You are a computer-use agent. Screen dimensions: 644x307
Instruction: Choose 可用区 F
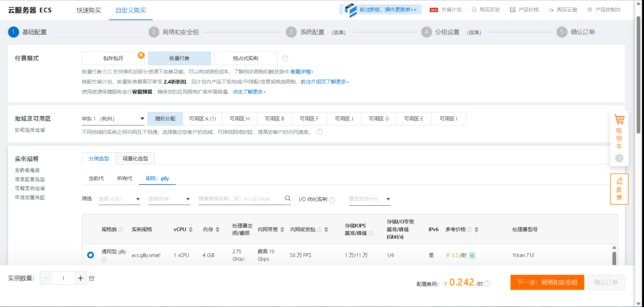[309, 119]
